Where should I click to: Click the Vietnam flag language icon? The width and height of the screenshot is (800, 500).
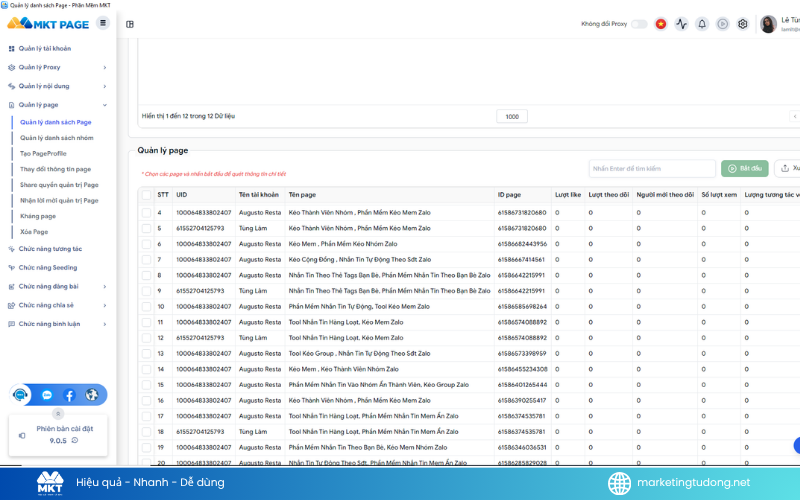[661, 24]
